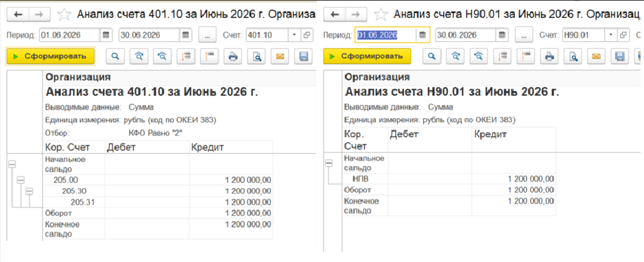Go back in the 401.10 report window
Image resolution: width=644 pixels, height=262 pixels.
[x=18, y=15]
